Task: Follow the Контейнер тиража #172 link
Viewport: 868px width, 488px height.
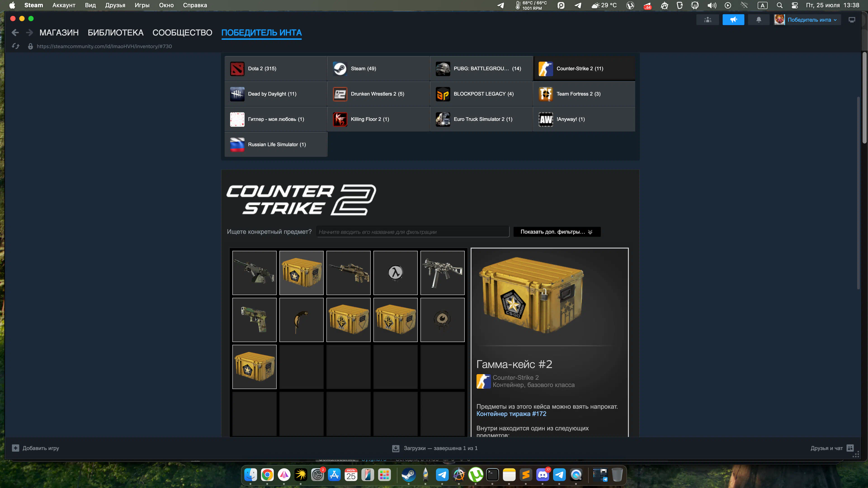Action: click(x=511, y=414)
